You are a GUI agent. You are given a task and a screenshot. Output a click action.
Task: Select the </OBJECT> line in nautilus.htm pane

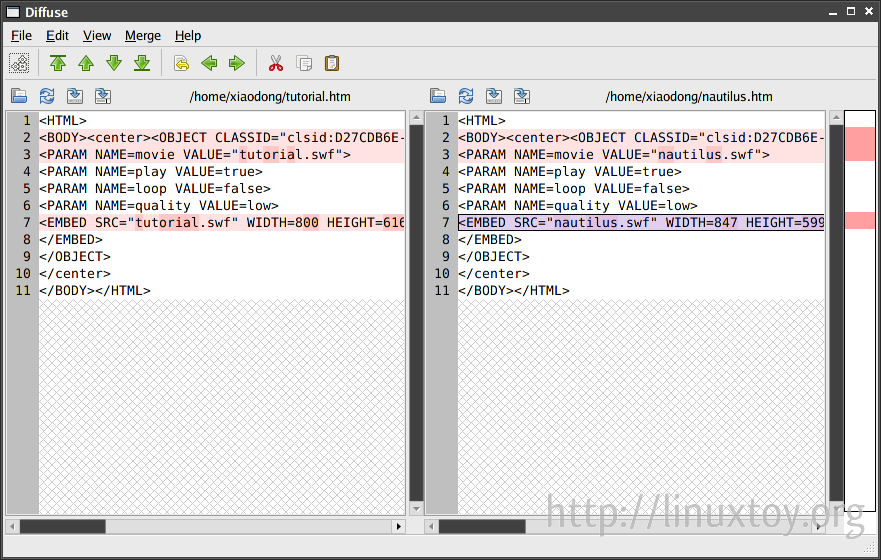(x=641, y=257)
